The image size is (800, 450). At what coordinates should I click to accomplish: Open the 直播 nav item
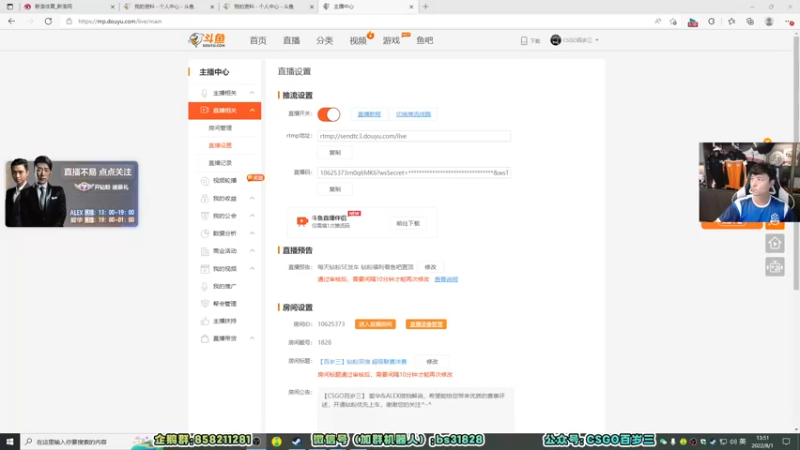pyautogui.click(x=291, y=40)
